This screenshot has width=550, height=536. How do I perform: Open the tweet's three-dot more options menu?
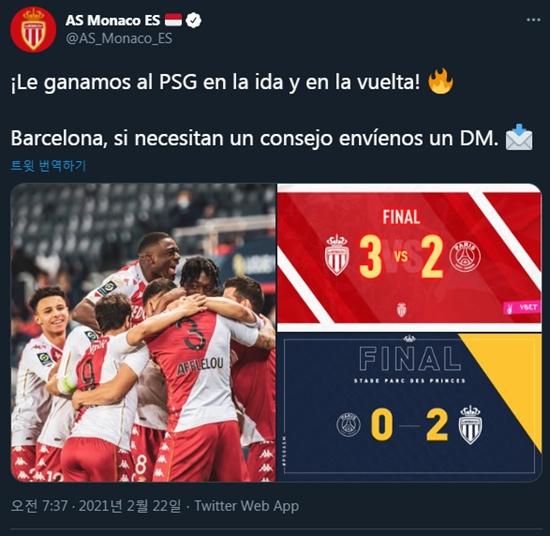(533, 20)
